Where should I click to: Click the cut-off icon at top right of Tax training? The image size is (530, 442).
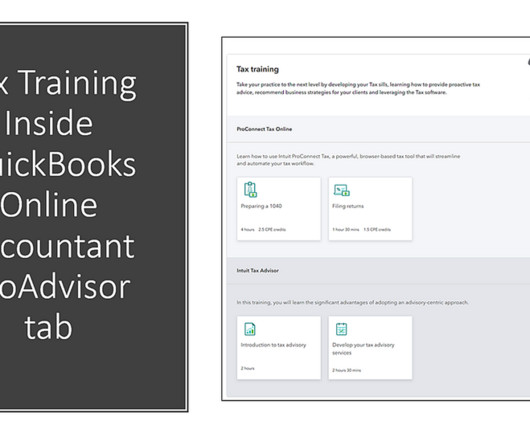[528, 62]
